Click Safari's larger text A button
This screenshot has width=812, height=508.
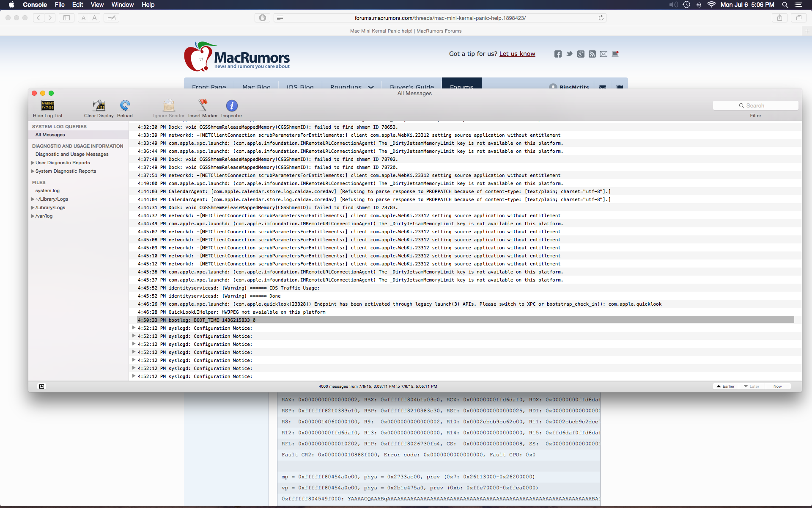click(x=95, y=18)
